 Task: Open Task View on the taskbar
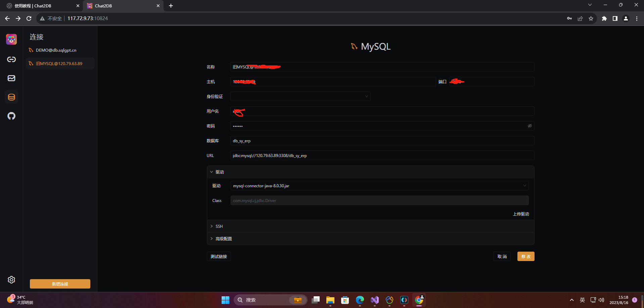(315, 300)
